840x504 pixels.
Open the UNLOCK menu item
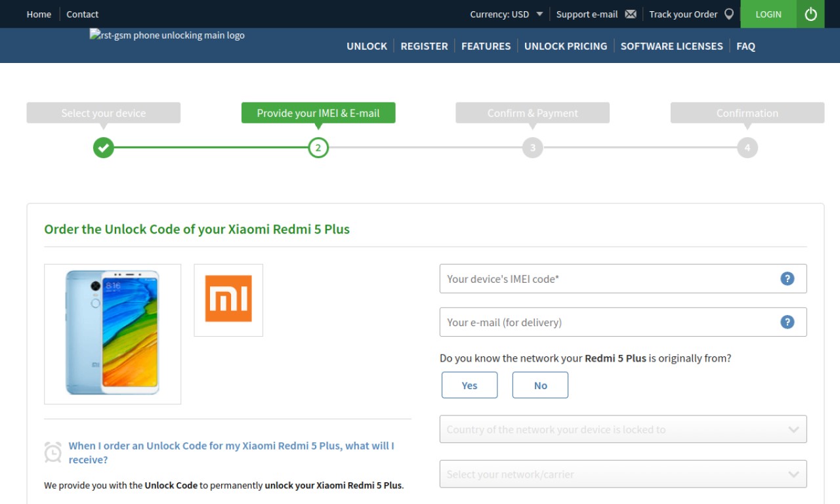(x=367, y=46)
